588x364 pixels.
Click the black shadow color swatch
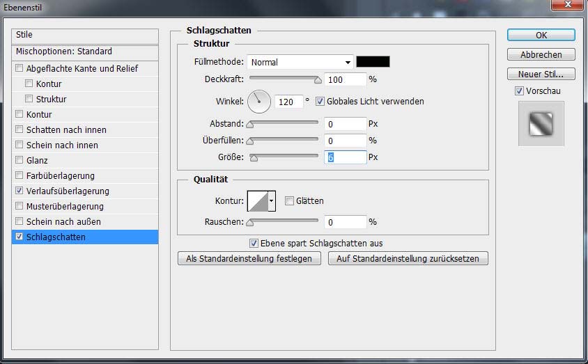(x=373, y=62)
